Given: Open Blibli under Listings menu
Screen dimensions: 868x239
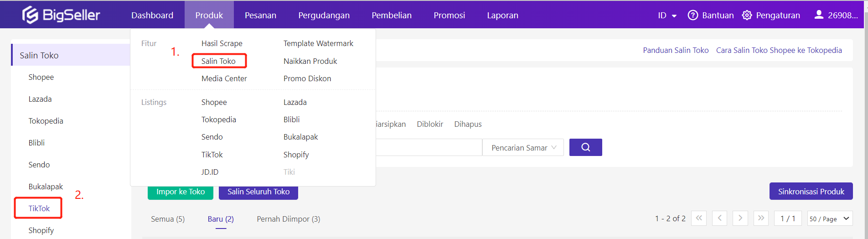Looking at the screenshot, I should click(291, 119).
